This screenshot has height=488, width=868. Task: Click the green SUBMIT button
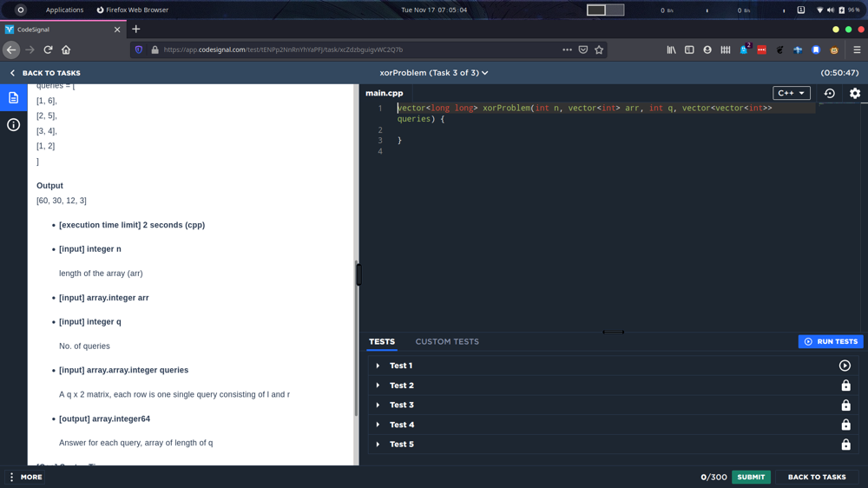[x=751, y=477]
